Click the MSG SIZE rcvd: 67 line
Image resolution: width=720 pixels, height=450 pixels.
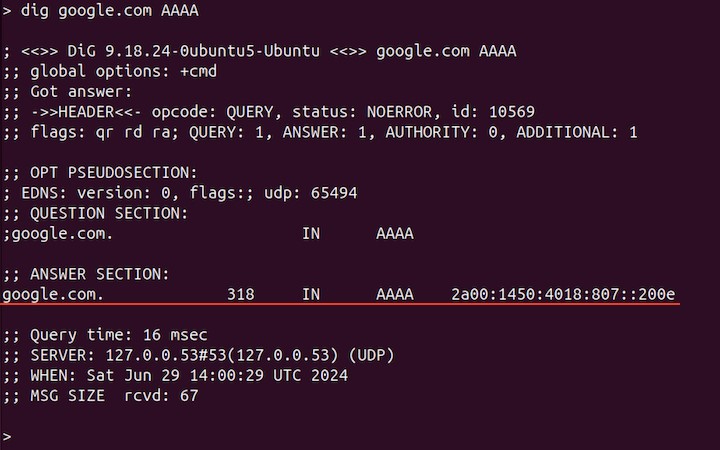(x=100, y=396)
